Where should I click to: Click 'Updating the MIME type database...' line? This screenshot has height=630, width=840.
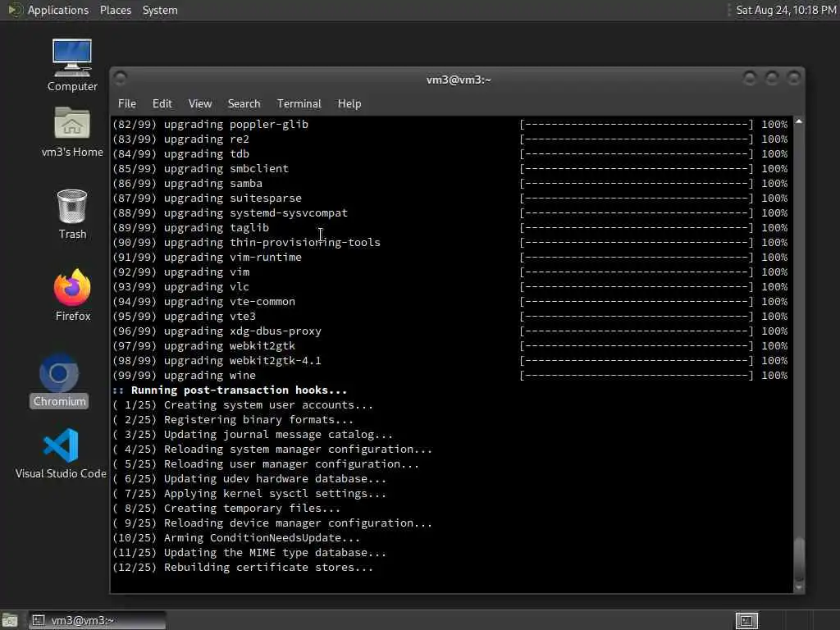(249, 552)
